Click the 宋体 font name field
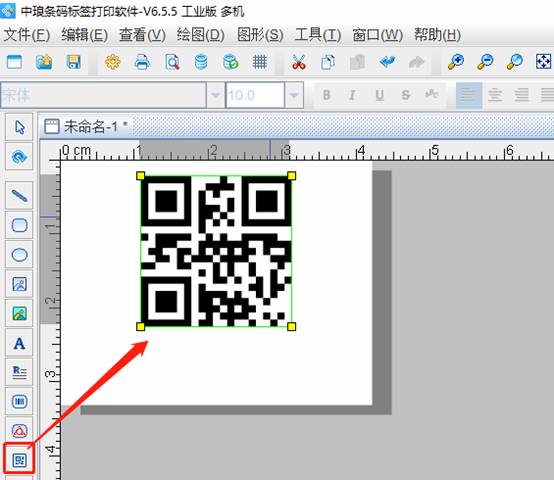 pos(104,95)
